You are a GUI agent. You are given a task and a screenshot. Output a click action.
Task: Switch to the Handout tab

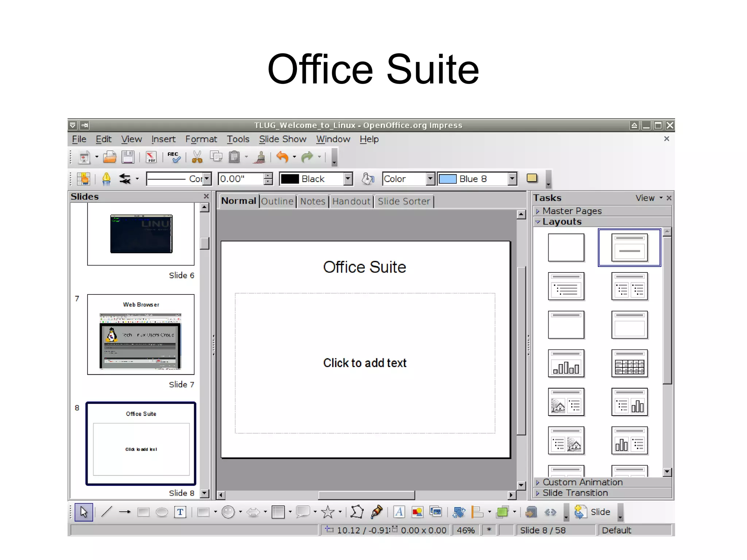(x=351, y=201)
